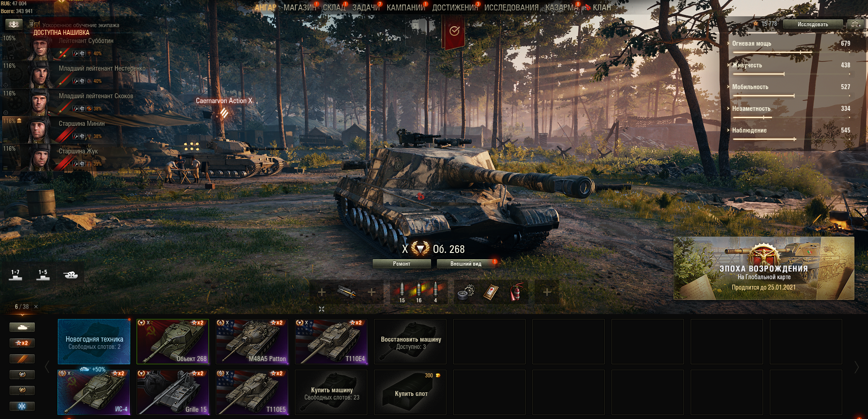
Task: Click the Ремонт button
Action: [402, 264]
